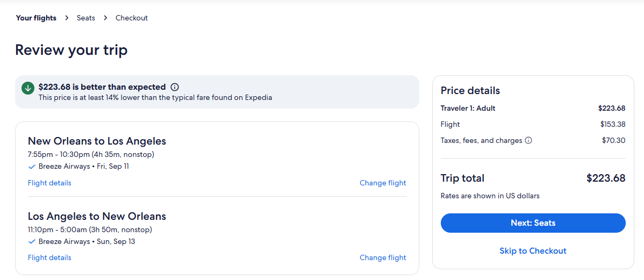Click checkmark icon beside Breeze Airways Sun, Sep 13
Screen dimensions: 644x280
click(x=32, y=241)
